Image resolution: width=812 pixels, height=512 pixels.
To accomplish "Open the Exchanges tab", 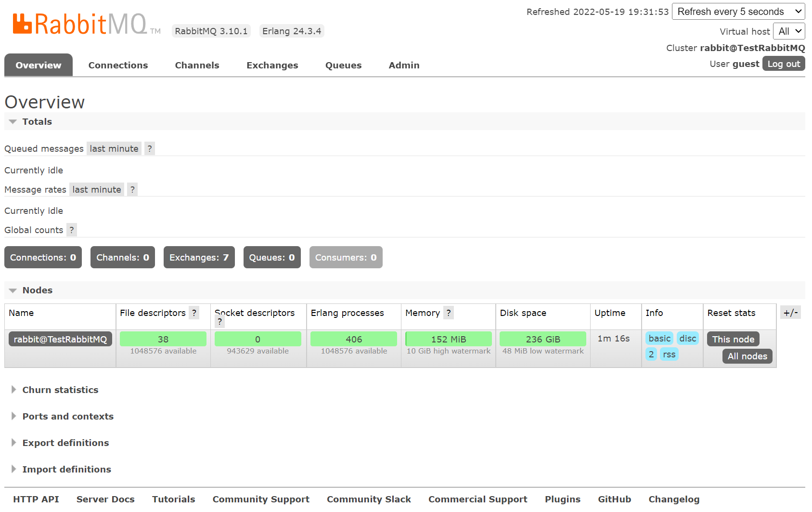I will (x=272, y=65).
